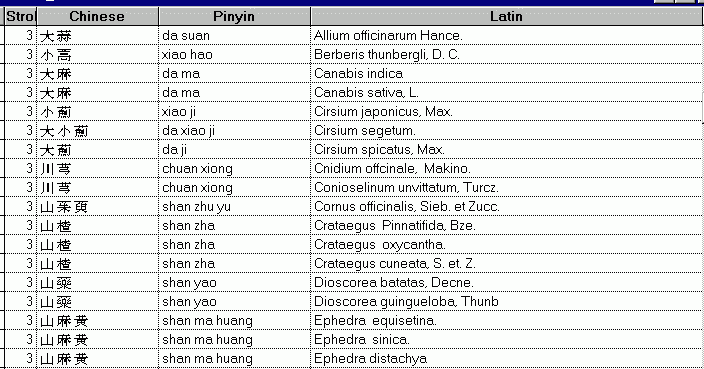Click 'Dioscorea batatas, Decne.' cell
The image size is (704, 369).
(x=506, y=282)
